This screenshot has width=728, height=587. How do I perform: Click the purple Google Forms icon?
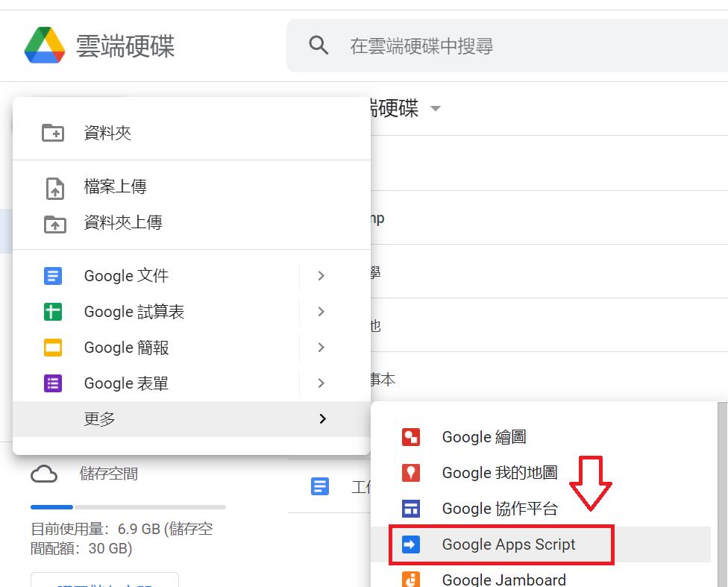click(53, 383)
